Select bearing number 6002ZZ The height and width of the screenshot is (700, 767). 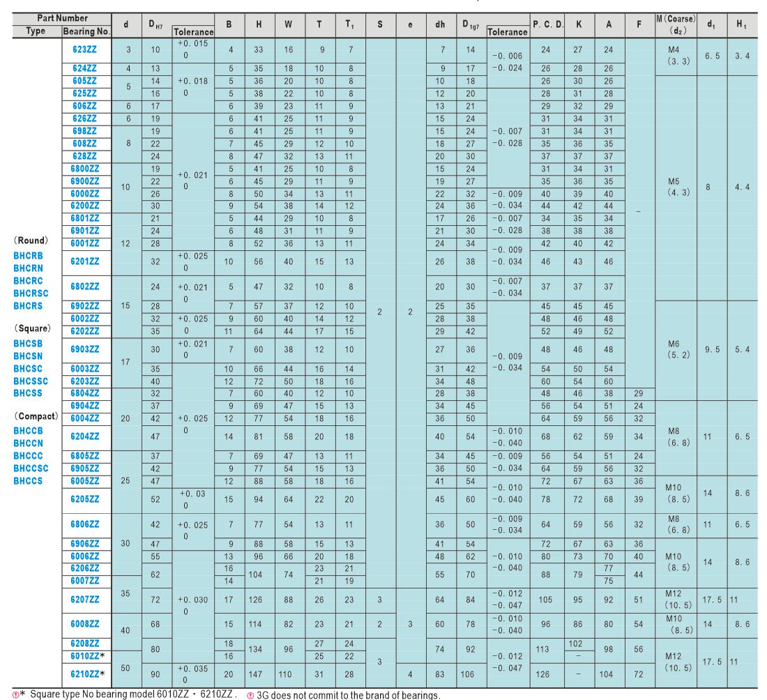click(x=84, y=319)
